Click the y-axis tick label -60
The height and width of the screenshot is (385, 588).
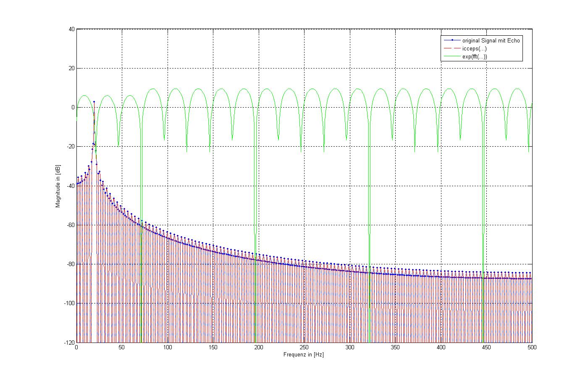point(70,225)
